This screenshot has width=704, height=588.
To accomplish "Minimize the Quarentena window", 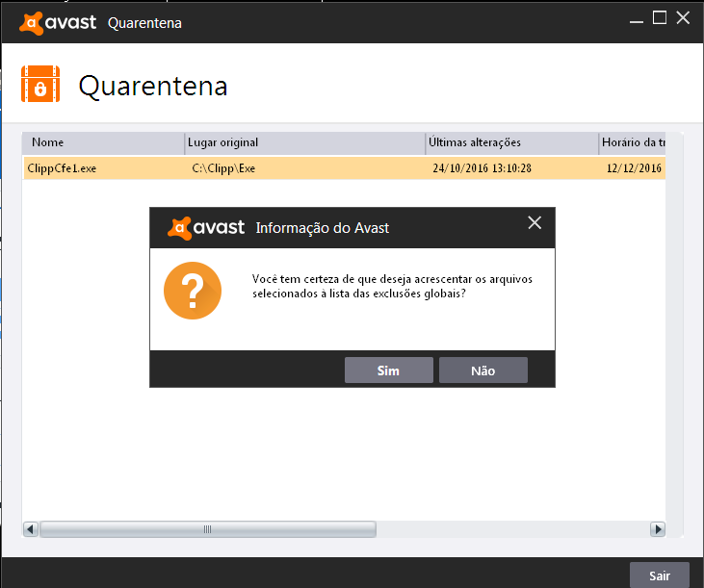I will point(636,18).
